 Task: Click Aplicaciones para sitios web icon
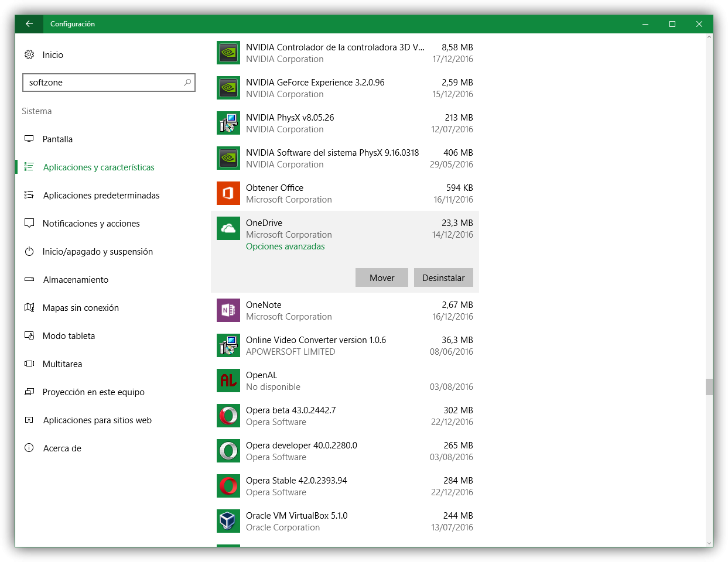[29, 420]
